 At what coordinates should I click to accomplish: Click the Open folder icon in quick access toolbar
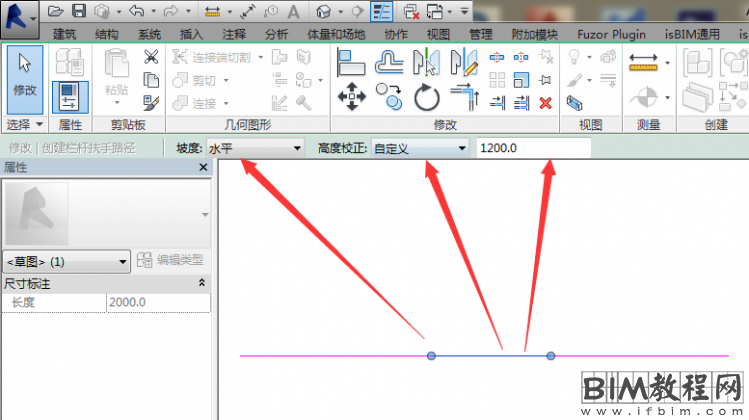pos(56,11)
